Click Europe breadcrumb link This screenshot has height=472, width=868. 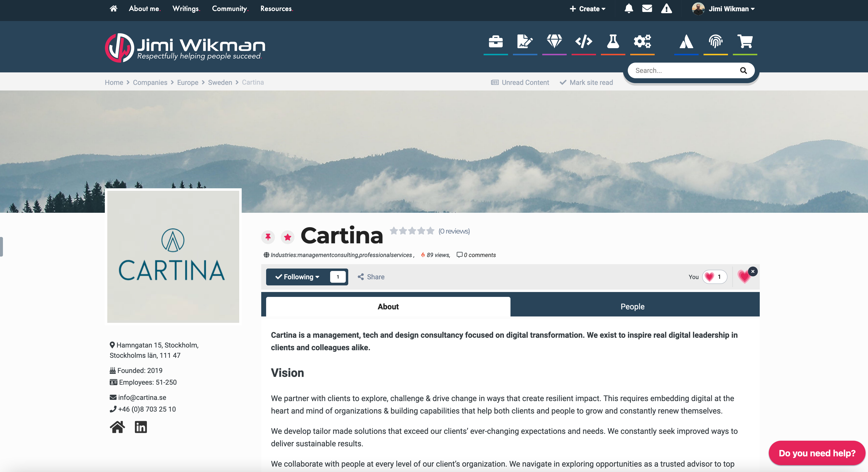(188, 82)
